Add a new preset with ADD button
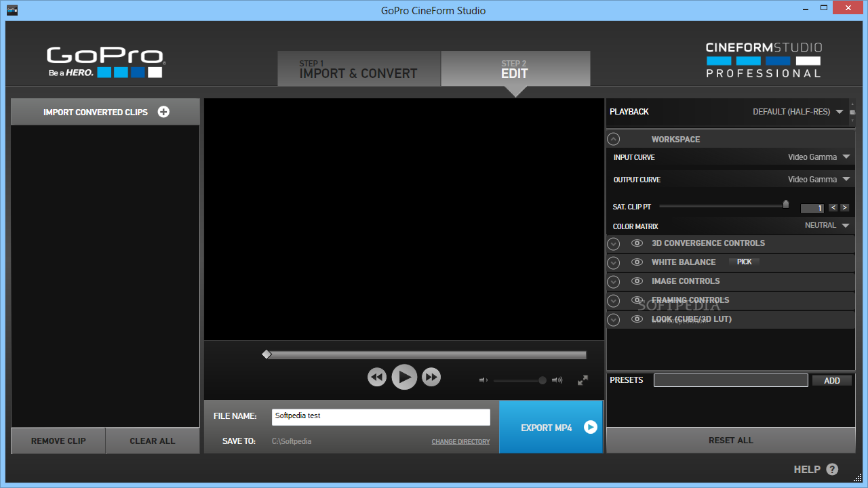This screenshot has width=868, height=488. pyautogui.click(x=832, y=380)
